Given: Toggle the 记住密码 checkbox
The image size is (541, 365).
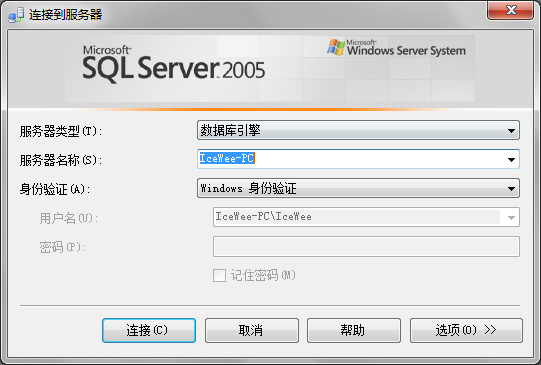Looking at the screenshot, I should click(x=219, y=275).
